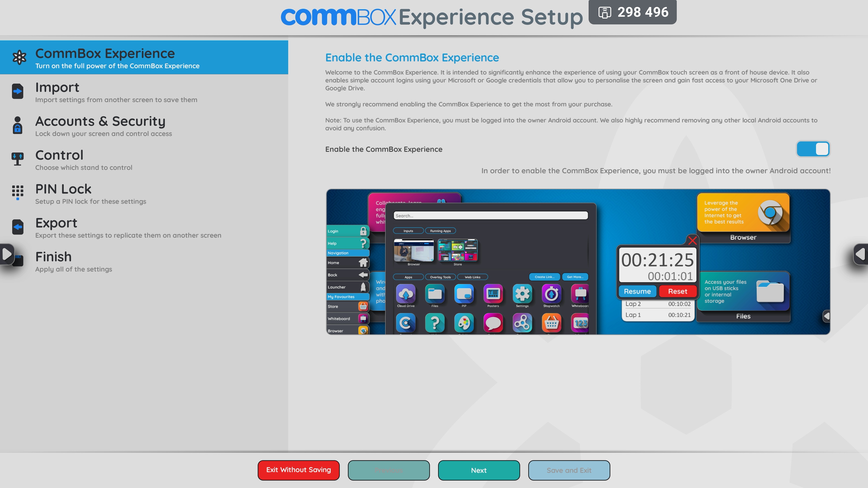Click the Lap 1 row in stopwatch preview
868x488 pixels.
pos(658,315)
